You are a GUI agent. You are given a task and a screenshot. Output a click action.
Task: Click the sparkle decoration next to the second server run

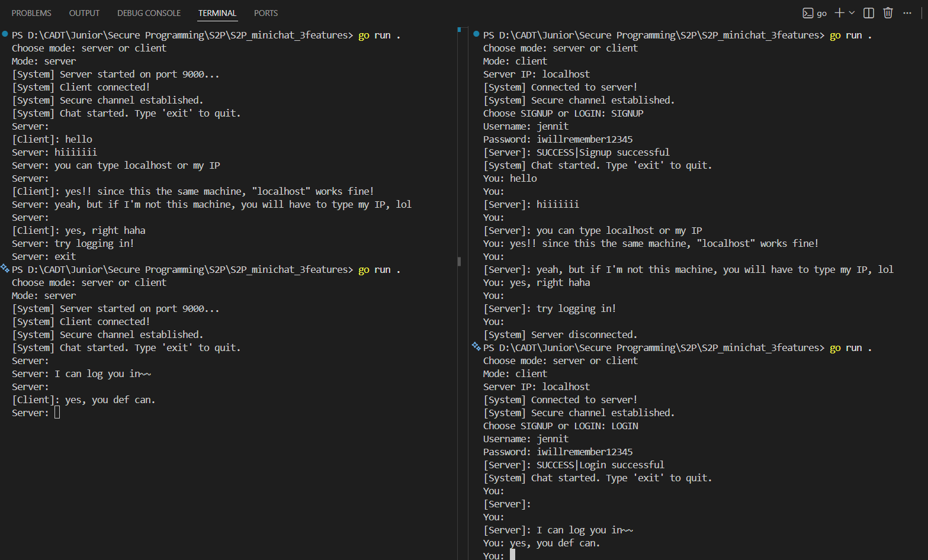[5, 269]
